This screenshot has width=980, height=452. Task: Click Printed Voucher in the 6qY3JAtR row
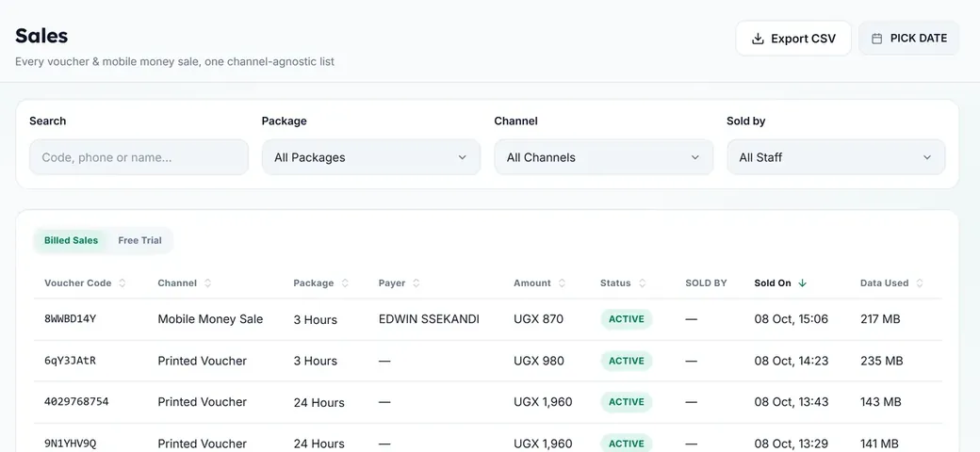point(202,361)
